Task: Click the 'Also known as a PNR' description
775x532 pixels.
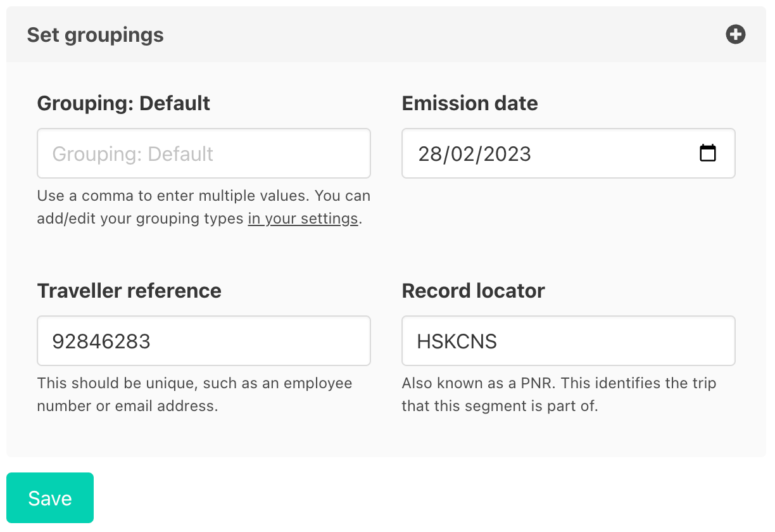Action: point(558,383)
